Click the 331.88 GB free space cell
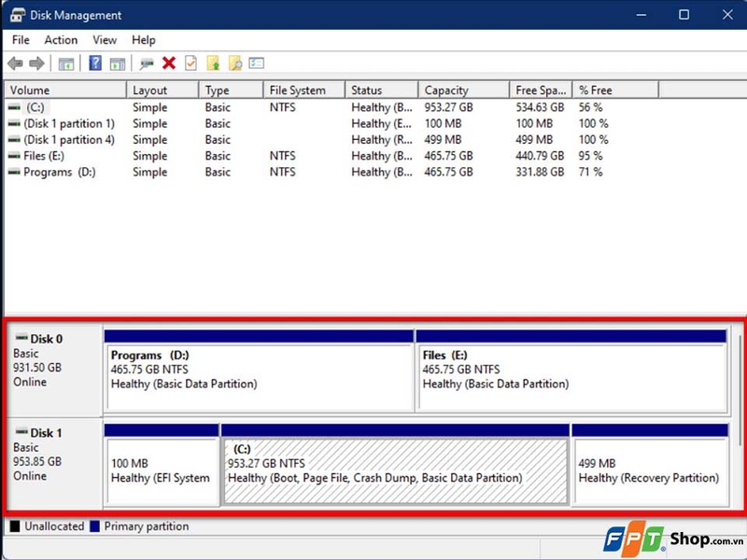Image resolution: width=747 pixels, height=560 pixels. tap(540, 172)
